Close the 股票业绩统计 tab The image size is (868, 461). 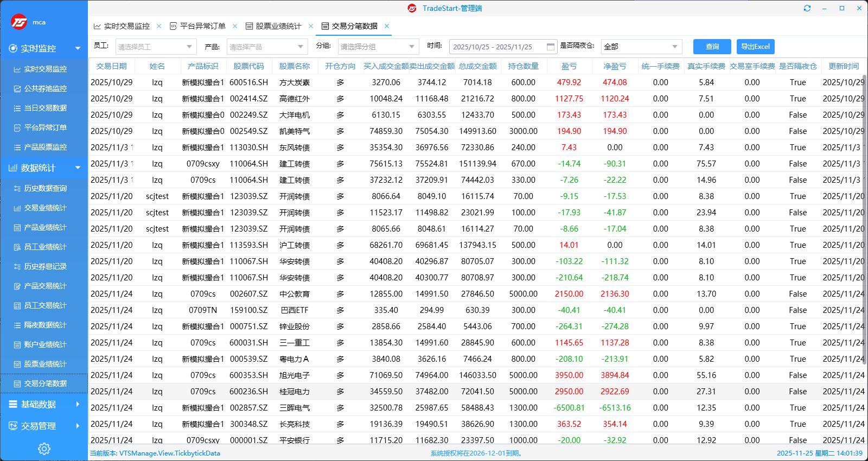311,26
